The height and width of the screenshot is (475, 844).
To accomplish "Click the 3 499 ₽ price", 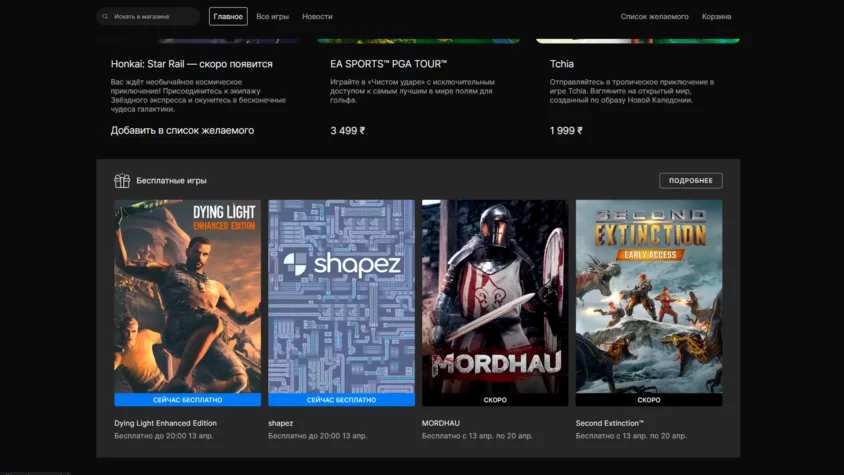I will pos(347,130).
